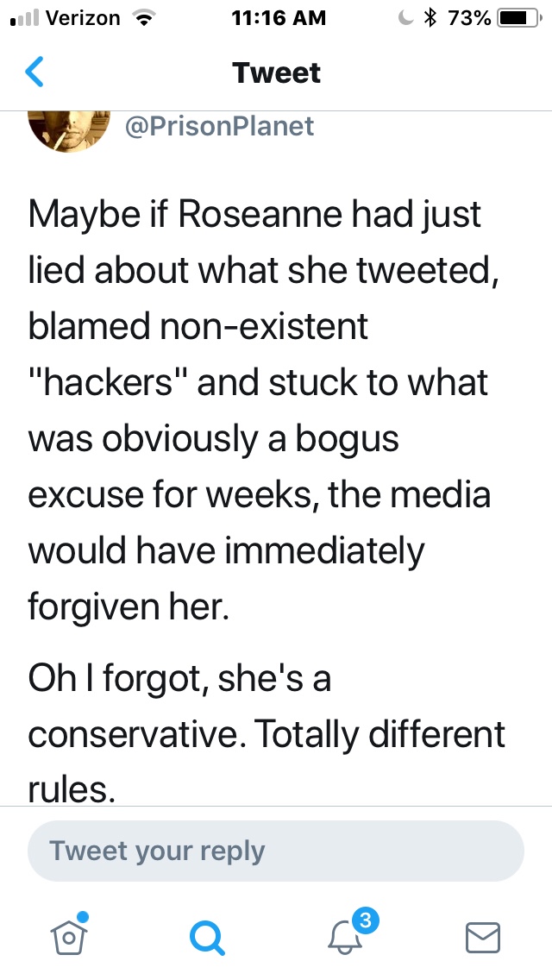Tap the "Tweet" header title
This screenshot has height=980, width=552.
(x=276, y=72)
